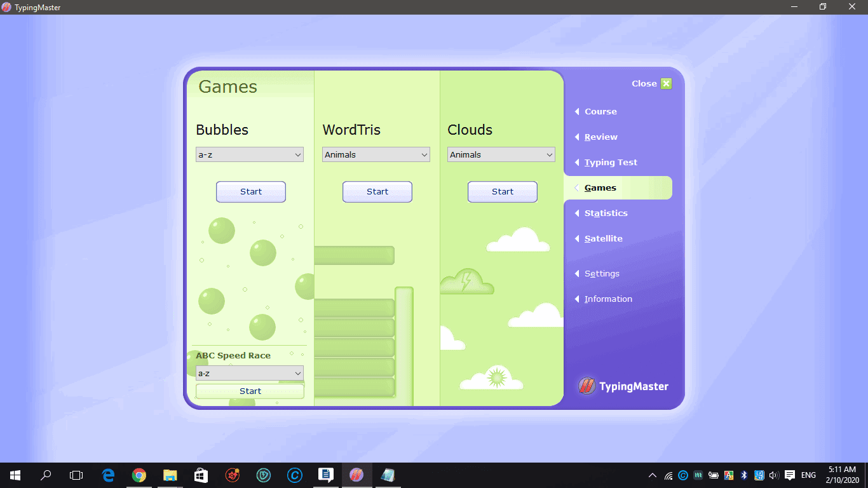Click the Games heading text
The image size is (868, 488).
pyautogui.click(x=227, y=87)
